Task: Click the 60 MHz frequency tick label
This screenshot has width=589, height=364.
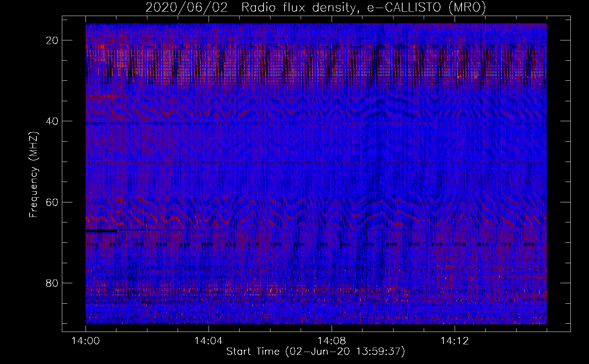Action: [52, 202]
